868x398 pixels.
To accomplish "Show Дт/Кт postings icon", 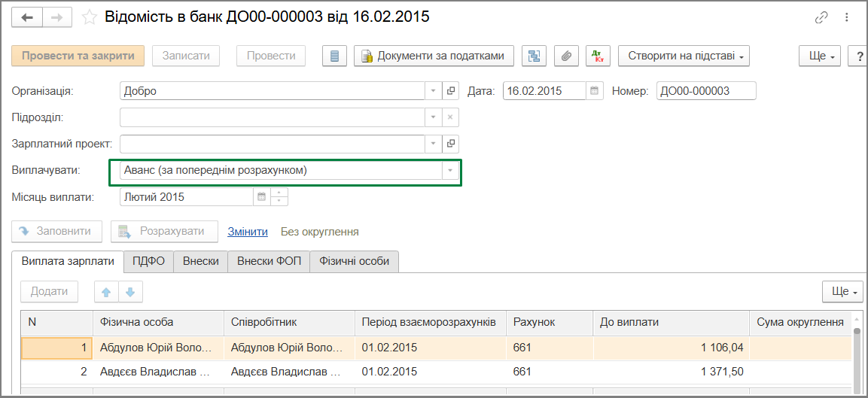I will point(598,56).
